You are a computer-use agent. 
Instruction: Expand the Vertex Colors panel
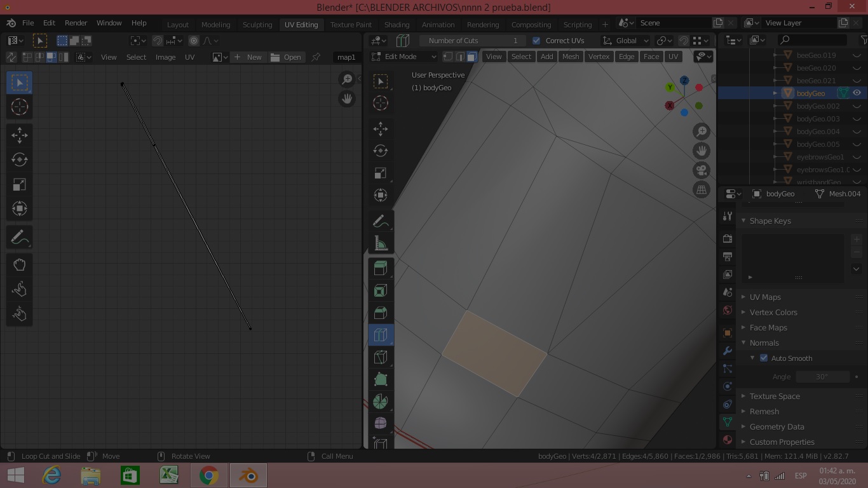pos(801,313)
